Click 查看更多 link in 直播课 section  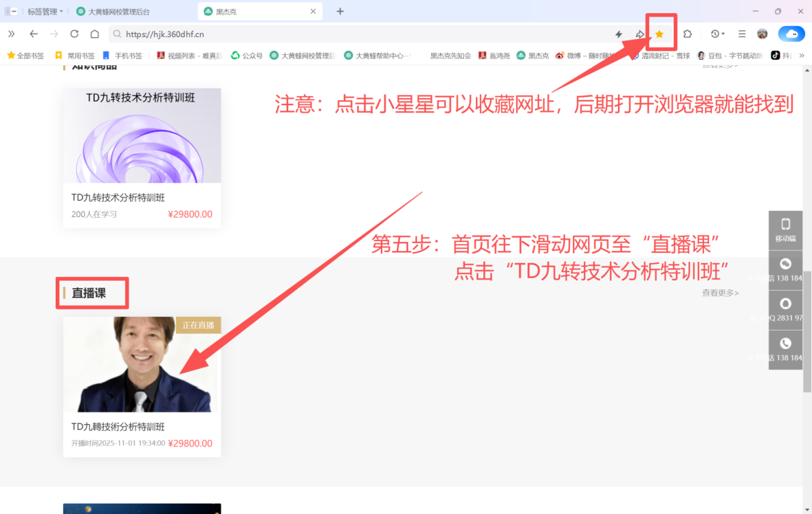pyautogui.click(x=720, y=293)
